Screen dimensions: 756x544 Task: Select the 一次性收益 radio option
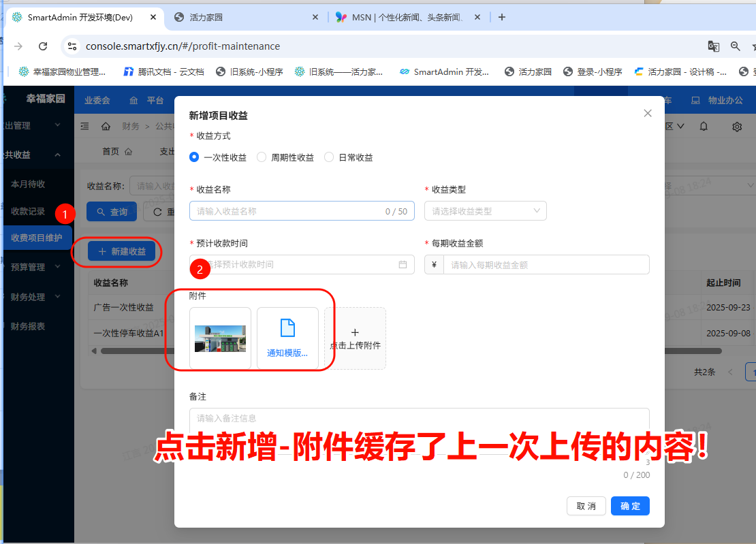(x=194, y=157)
